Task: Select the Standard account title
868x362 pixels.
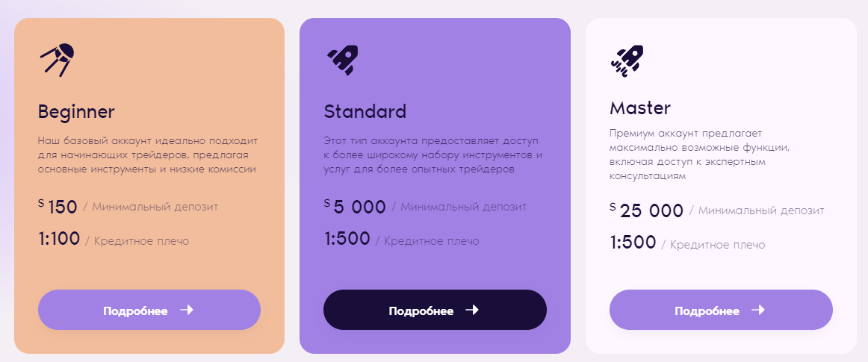Action: tap(365, 112)
